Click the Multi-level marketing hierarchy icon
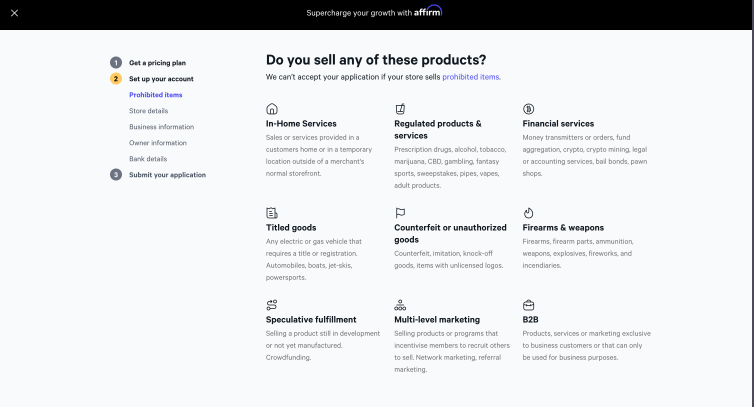The height and width of the screenshot is (407, 754). pyautogui.click(x=400, y=305)
